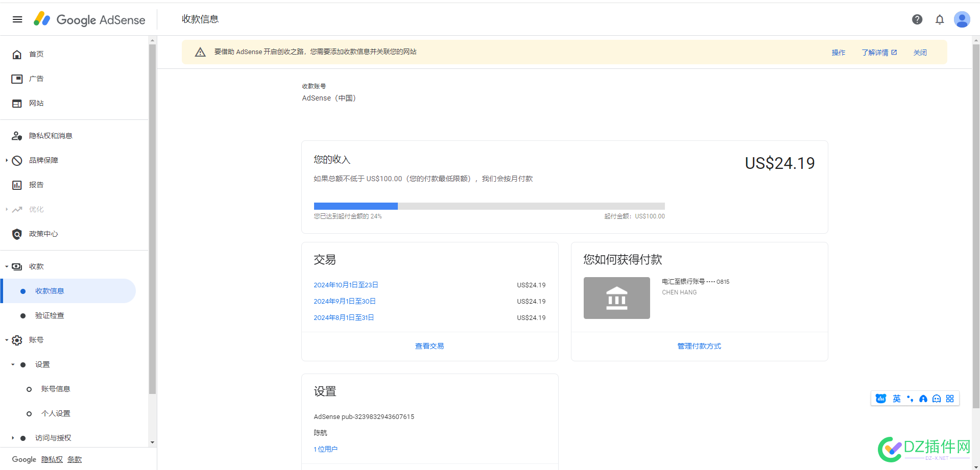The width and height of the screenshot is (980, 470).
Task: Collapse the 账号 section arrow
Action: [7, 340]
